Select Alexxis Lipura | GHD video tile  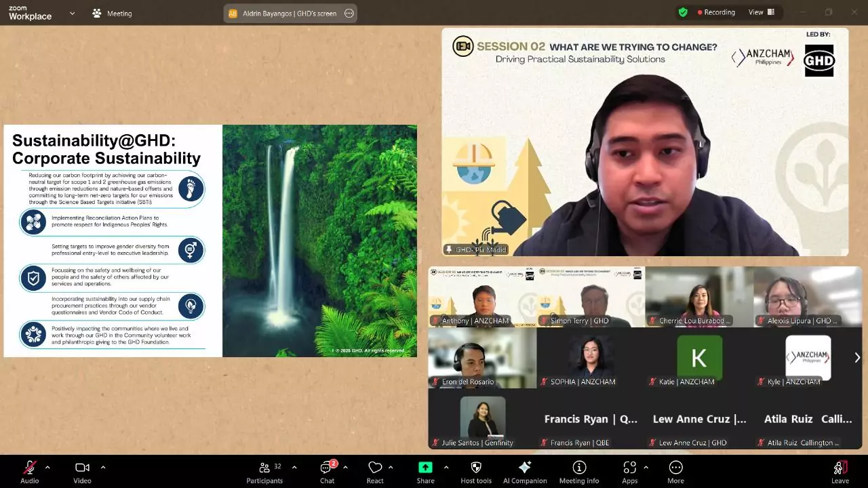pos(808,297)
